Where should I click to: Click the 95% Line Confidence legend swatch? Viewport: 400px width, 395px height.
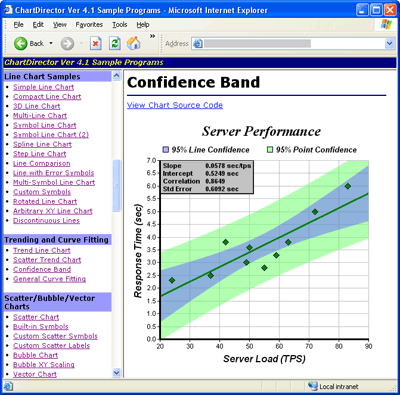166,150
